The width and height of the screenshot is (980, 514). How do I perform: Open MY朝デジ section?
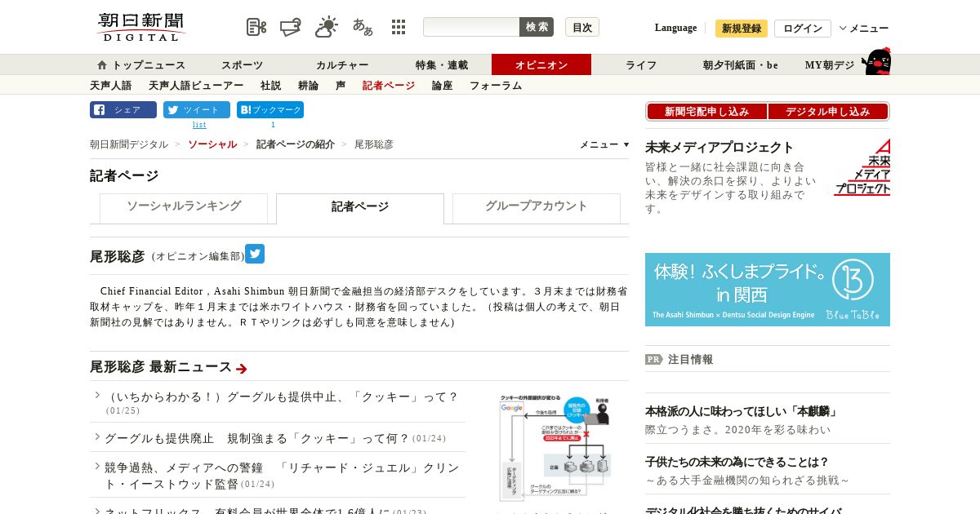830,65
